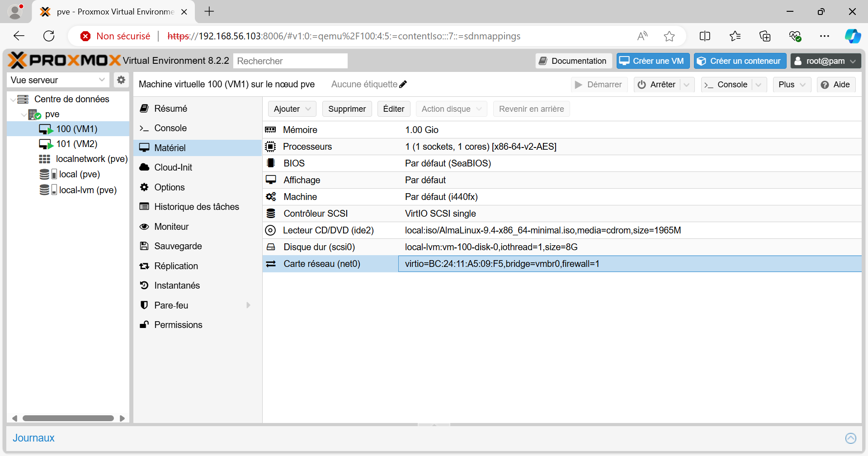
Task: Click the Machine cogs icon
Action: click(270, 197)
